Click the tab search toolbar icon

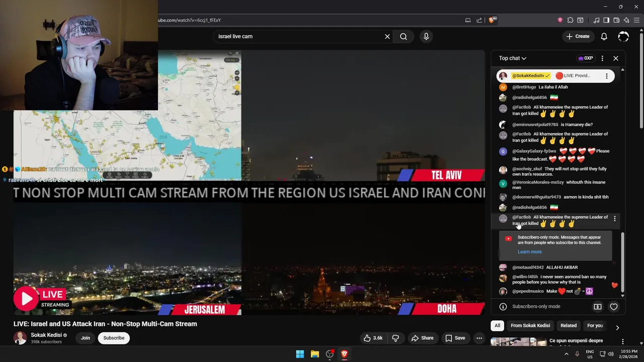580,20
